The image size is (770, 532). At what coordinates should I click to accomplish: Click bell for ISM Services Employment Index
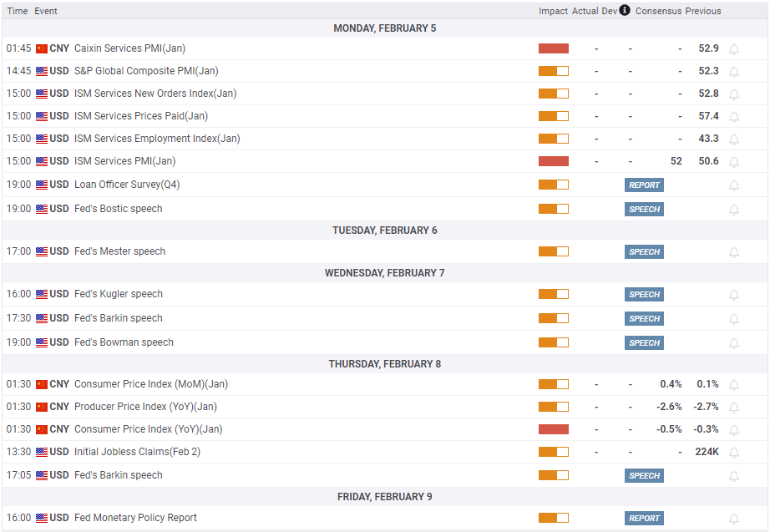(733, 139)
